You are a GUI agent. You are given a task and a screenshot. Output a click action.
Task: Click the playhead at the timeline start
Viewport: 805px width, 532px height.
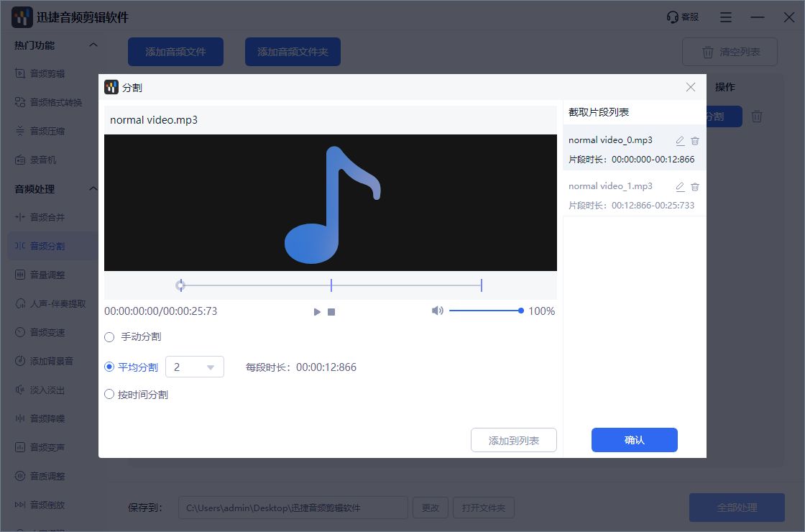[x=180, y=285]
